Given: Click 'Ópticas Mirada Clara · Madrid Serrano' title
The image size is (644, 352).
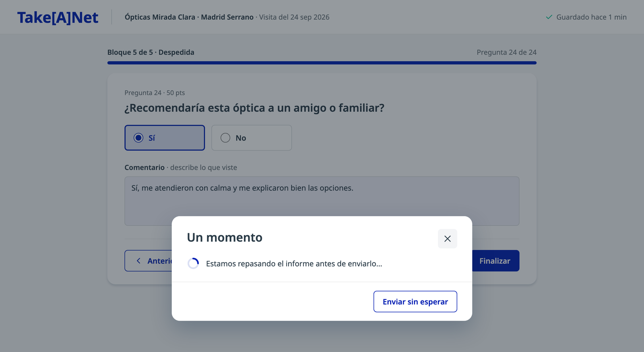Looking at the screenshot, I should [189, 17].
